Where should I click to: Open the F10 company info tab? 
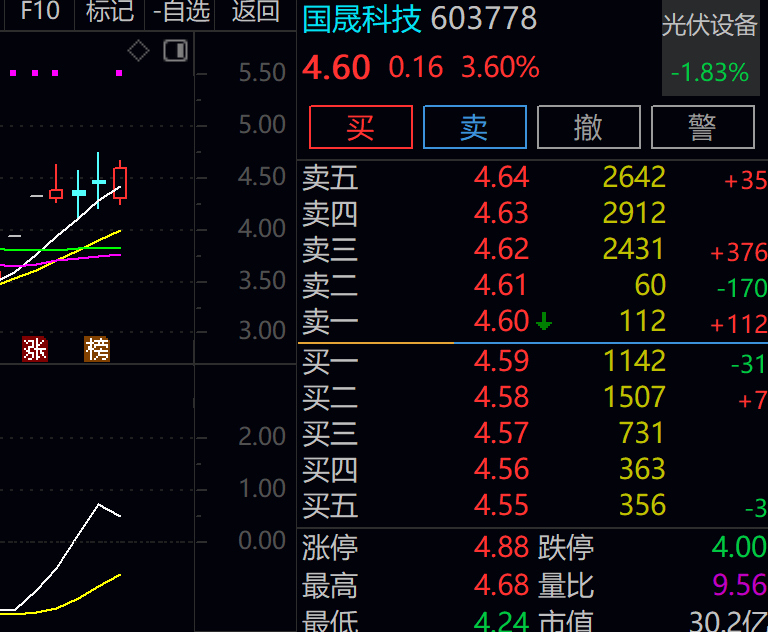coord(40,11)
